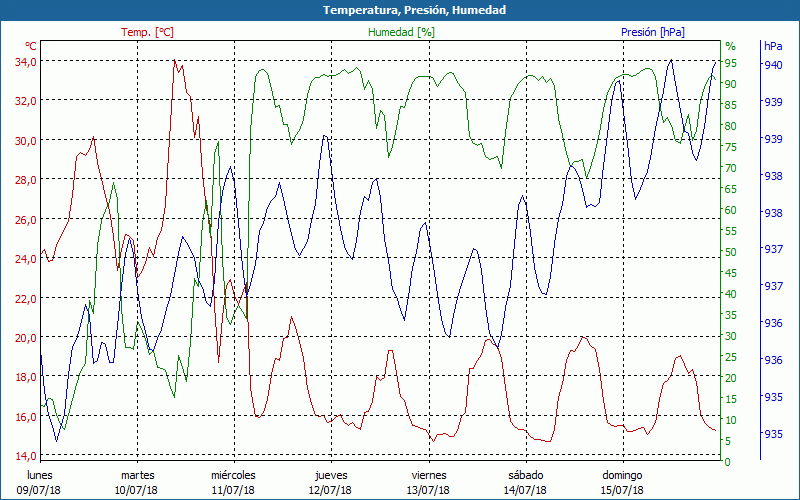The width and height of the screenshot is (800, 500).
Task: Choose the date 13/07/18
Action: coord(428,491)
